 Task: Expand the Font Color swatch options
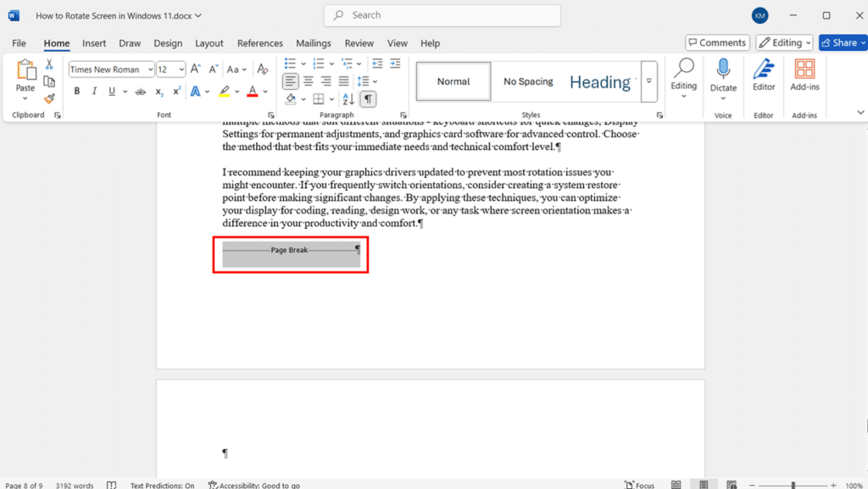264,90
